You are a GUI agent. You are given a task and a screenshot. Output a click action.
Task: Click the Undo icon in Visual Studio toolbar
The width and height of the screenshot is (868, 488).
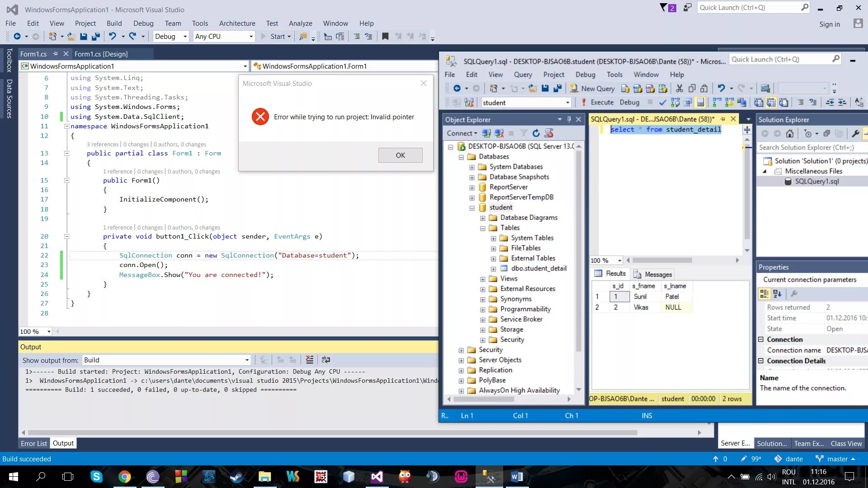(x=112, y=36)
